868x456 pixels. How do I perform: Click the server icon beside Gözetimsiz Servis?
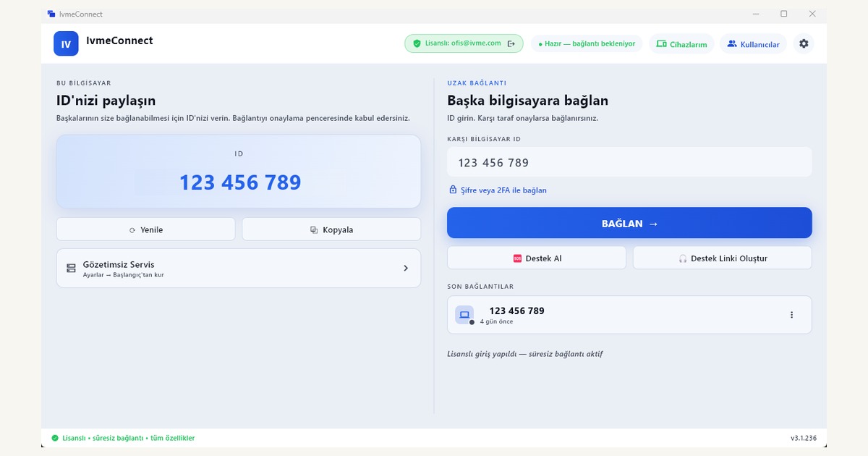coord(71,268)
